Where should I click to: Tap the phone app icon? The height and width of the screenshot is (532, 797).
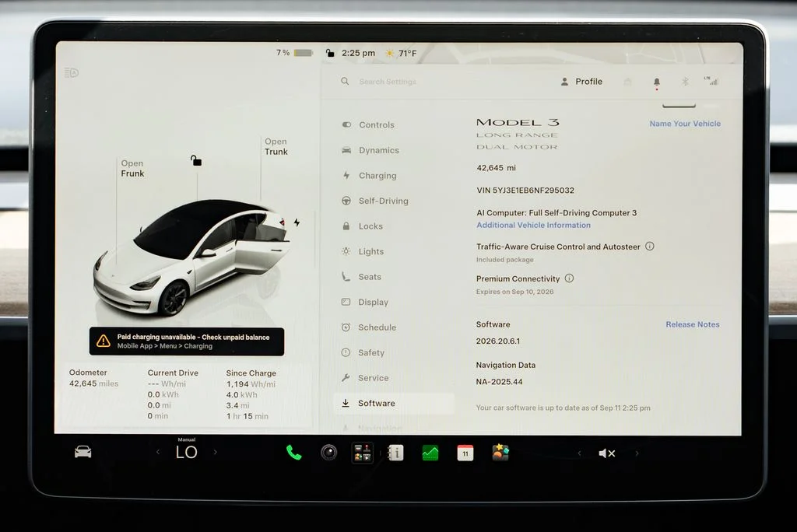coord(293,452)
